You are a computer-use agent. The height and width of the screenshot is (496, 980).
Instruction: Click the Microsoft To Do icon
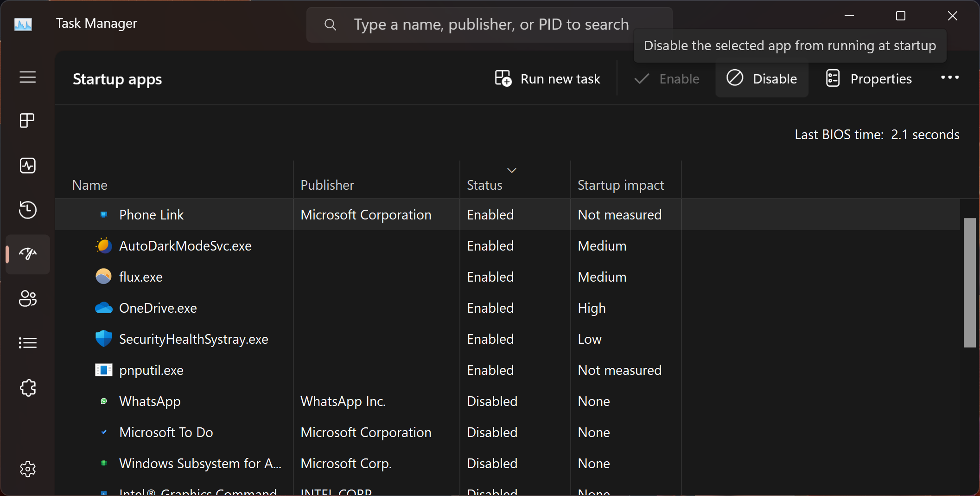[x=104, y=432]
